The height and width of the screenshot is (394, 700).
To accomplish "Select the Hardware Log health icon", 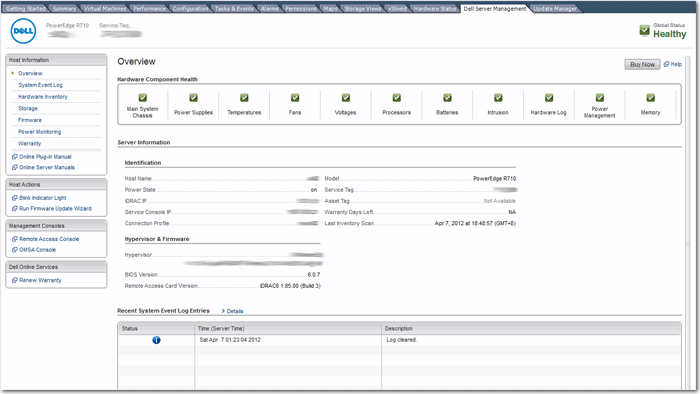I will (x=549, y=98).
